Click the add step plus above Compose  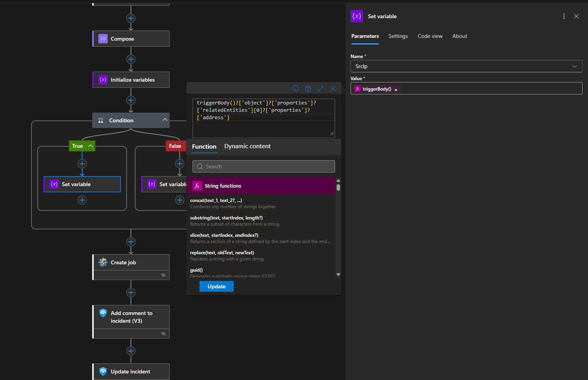click(x=131, y=18)
